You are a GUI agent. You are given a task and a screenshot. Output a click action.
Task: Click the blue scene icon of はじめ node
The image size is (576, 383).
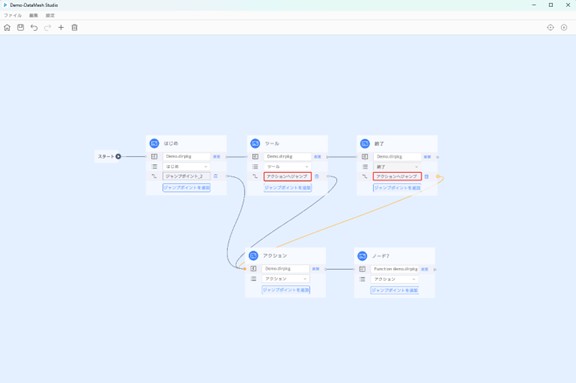click(154, 143)
